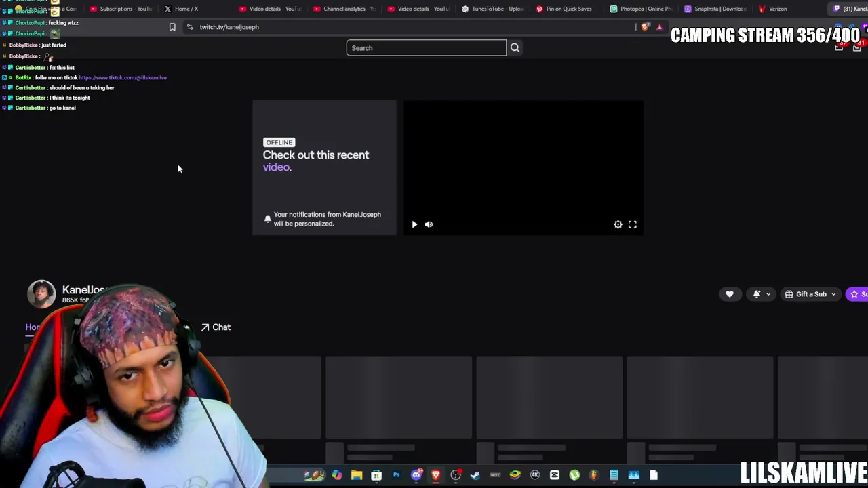Switch to the Photopea Online tab

[x=641, y=9]
